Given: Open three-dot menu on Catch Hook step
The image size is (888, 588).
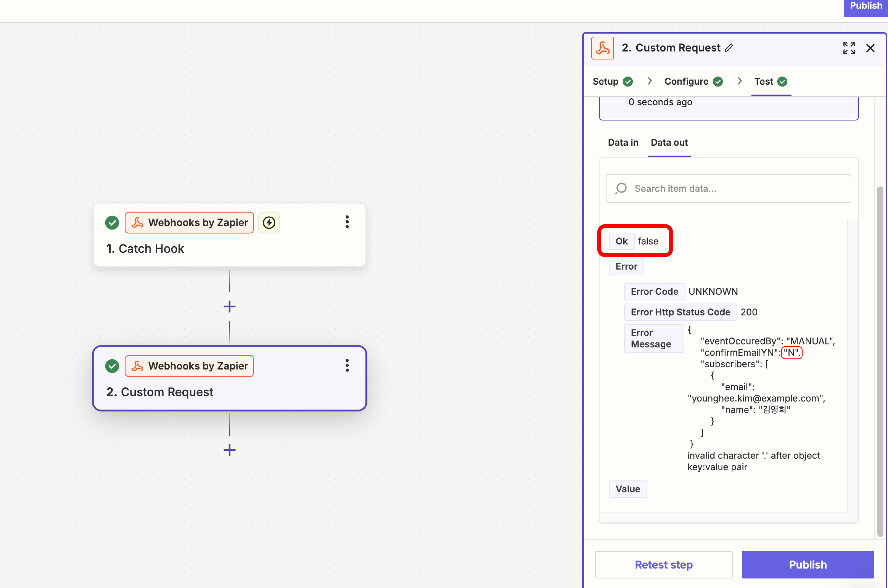Looking at the screenshot, I should 347,222.
